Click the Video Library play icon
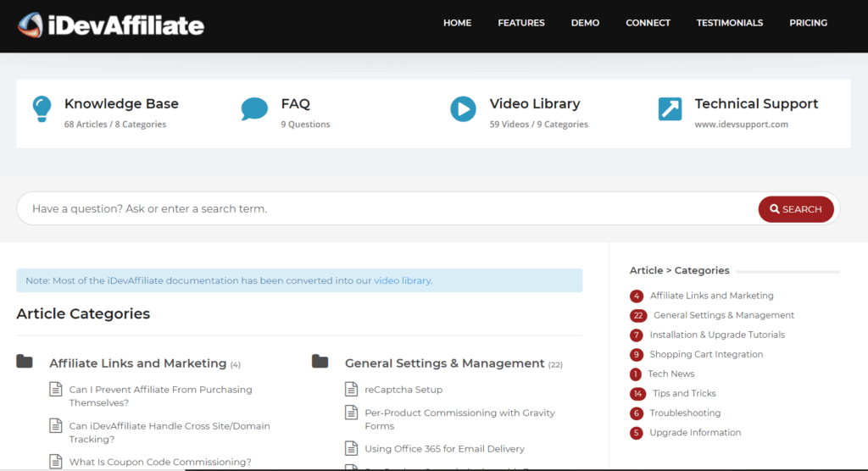The height and width of the screenshot is (471, 868). point(463,109)
